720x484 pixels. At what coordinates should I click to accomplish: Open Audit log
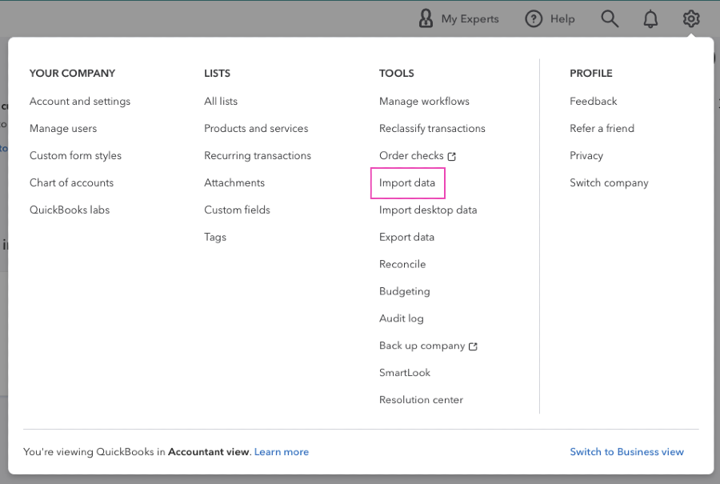coord(401,319)
